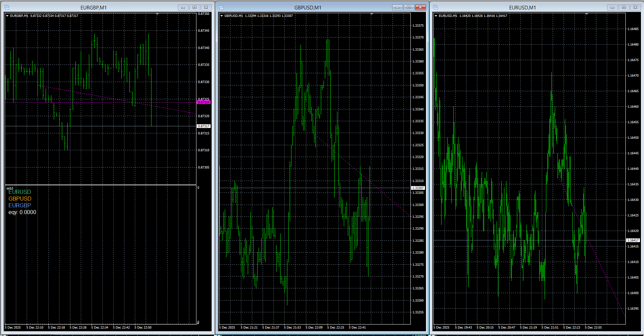Click the '5 Dec 22:42' time label
Screen dimensions: 644x336
(x=121, y=328)
